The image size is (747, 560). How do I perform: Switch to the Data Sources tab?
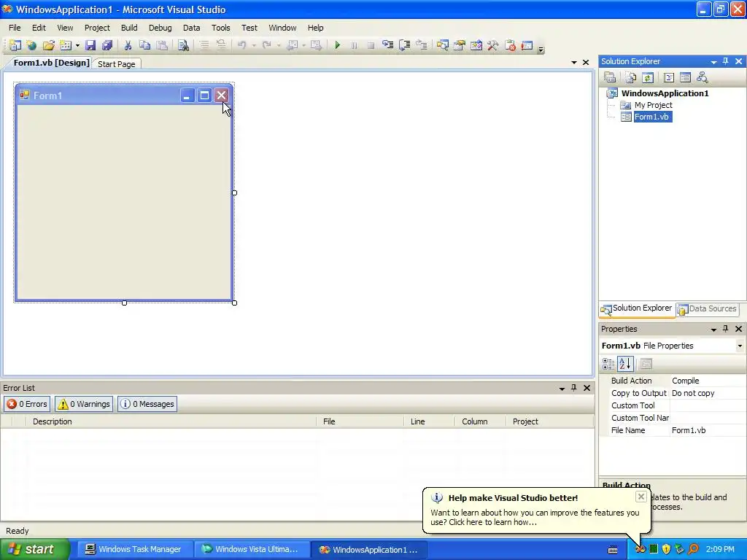[708, 309]
